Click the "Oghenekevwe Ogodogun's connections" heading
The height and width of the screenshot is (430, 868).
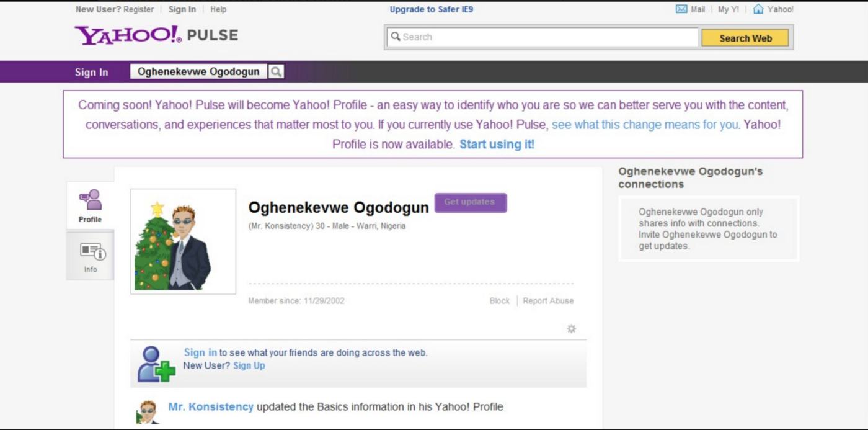[691, 177]
